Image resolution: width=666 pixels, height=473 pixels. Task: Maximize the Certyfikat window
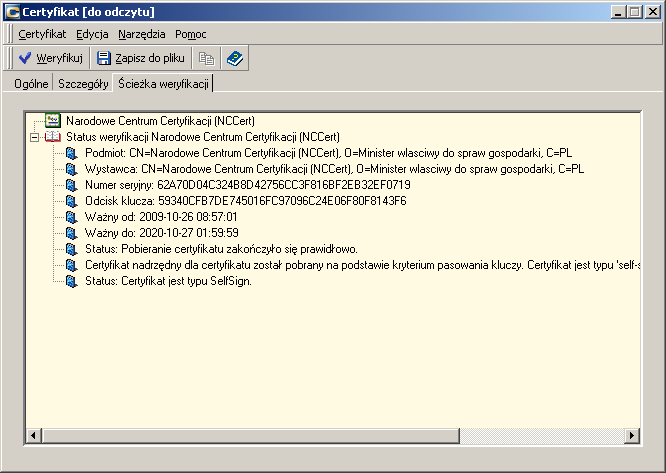(x=635, y=12)
